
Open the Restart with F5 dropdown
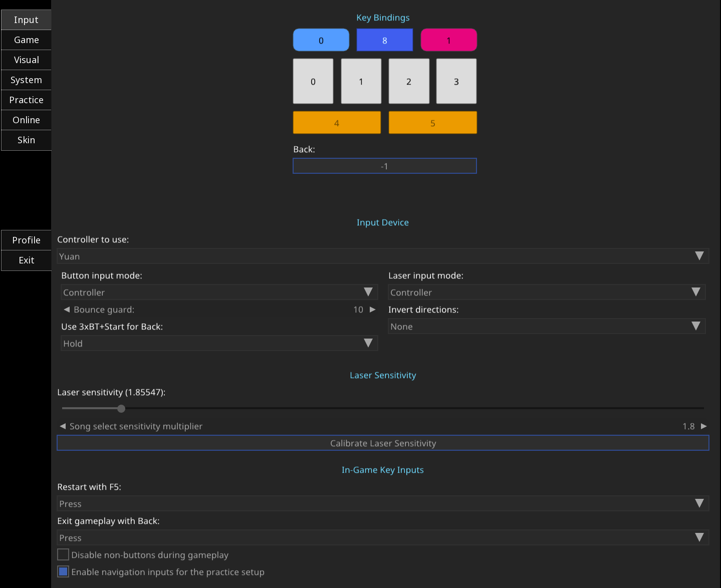[x=383, y=504]
